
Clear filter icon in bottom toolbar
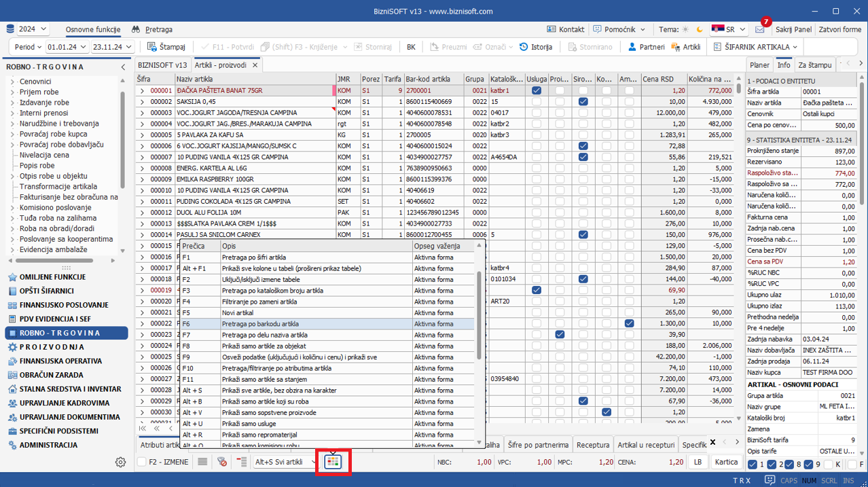(x=221, y=462)
